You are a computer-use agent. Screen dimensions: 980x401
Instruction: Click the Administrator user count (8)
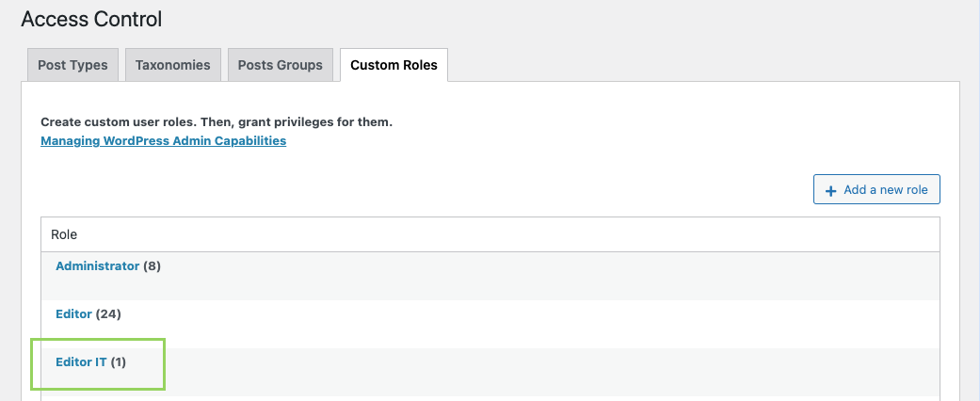152,266
